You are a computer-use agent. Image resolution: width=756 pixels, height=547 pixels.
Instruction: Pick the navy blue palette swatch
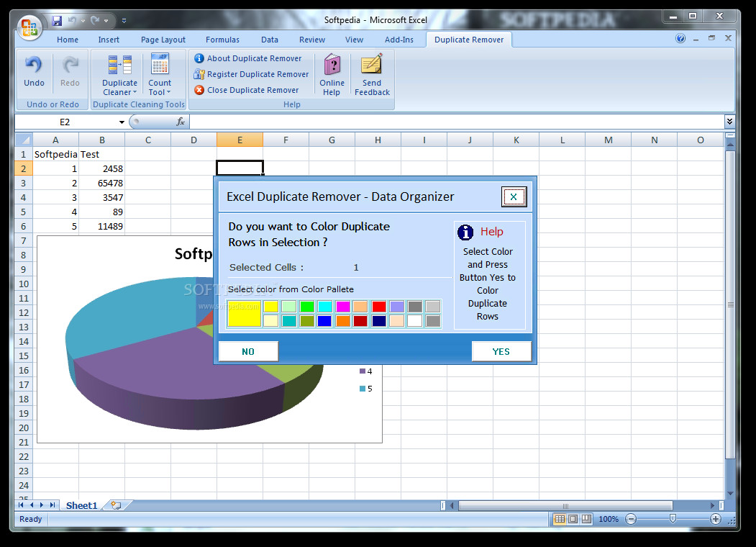click(x=379, y=321)
